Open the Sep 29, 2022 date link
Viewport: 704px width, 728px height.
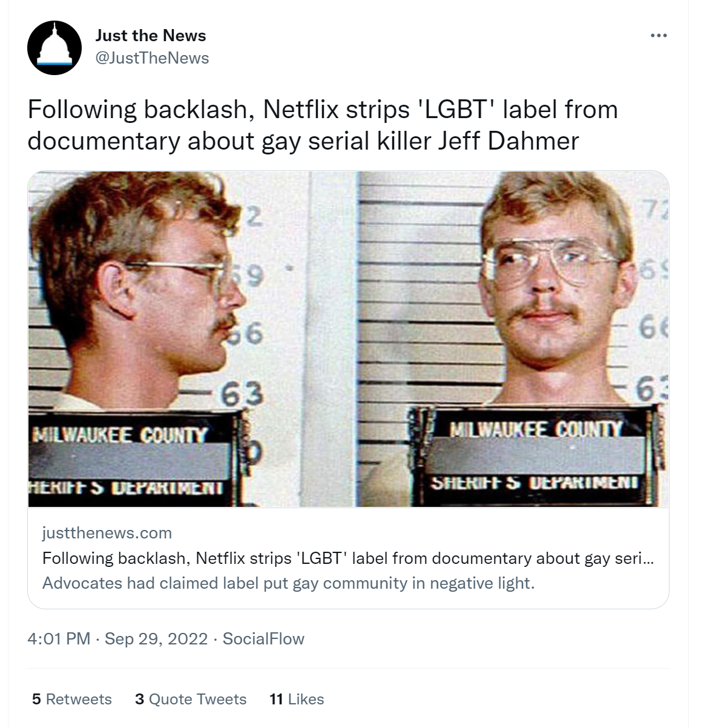[x=156, y=639]
